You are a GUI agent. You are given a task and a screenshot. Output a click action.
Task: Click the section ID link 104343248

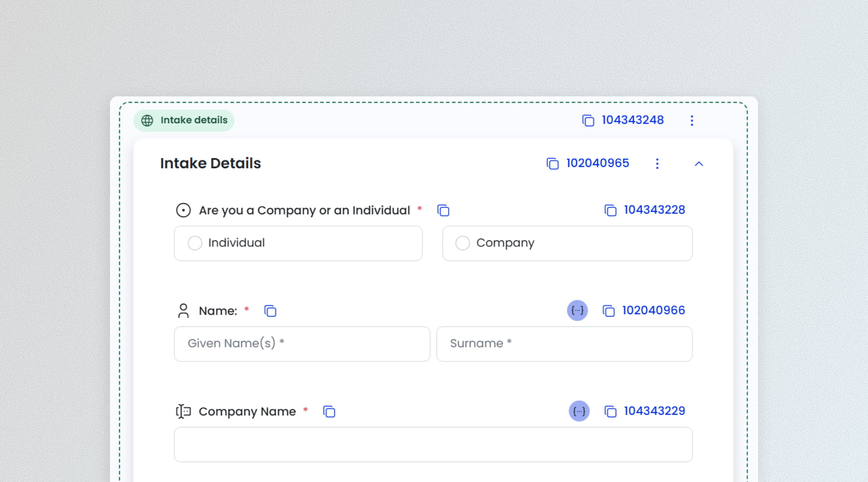coord(633,120)
